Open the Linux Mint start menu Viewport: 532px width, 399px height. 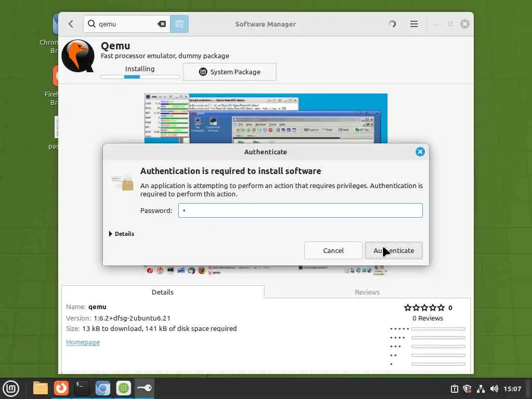click(x=11, y=389)
